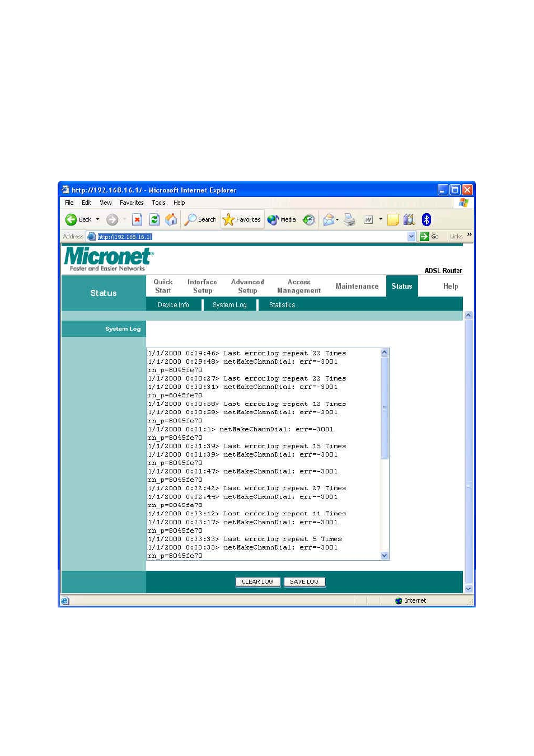Open the File menu
Viewport: 534px width, 756px height.
[x=69, y=203]
